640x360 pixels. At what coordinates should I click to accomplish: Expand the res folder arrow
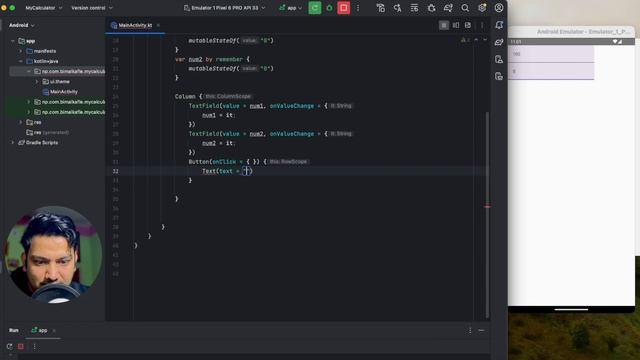click(x=21, y=122)
